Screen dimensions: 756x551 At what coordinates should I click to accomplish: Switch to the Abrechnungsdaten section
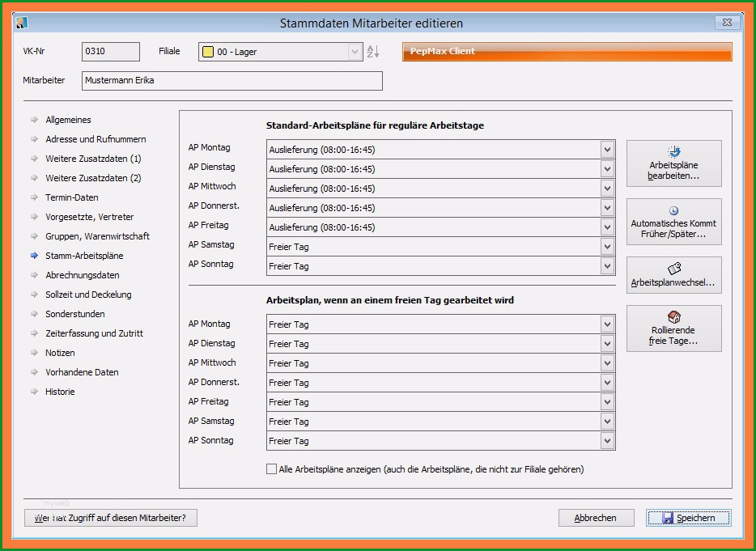(x=83, y=275)
